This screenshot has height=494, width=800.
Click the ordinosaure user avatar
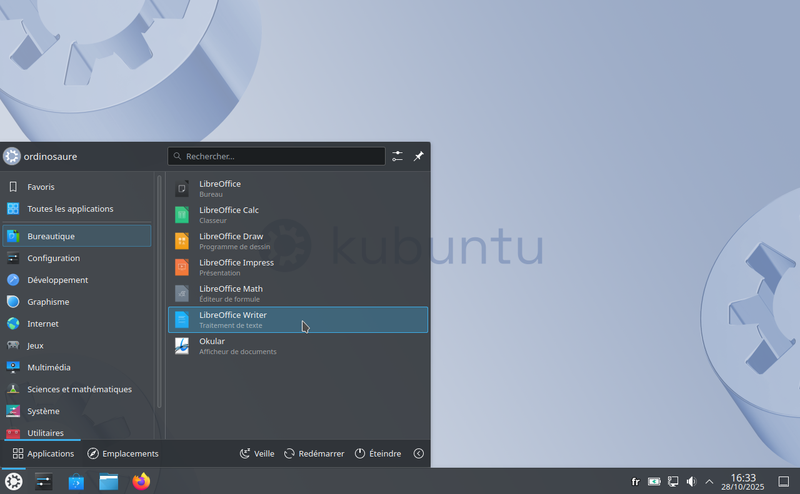click(12, 156)
